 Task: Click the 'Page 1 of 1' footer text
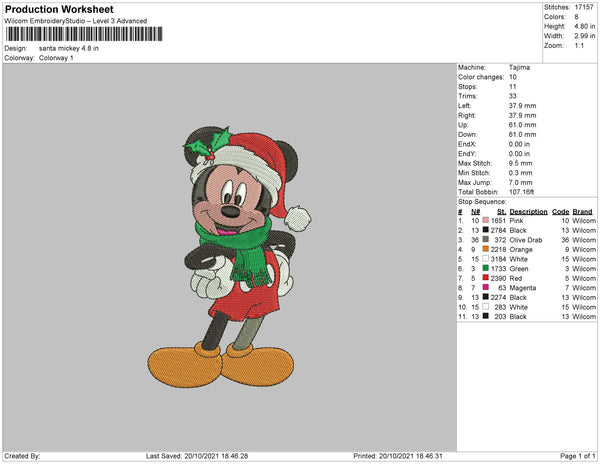[578, 456]
